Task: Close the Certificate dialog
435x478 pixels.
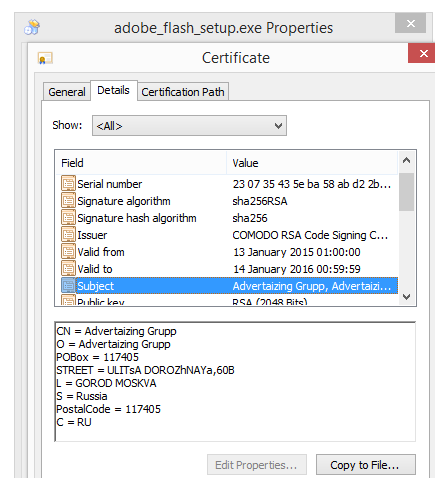Action: 423,53
